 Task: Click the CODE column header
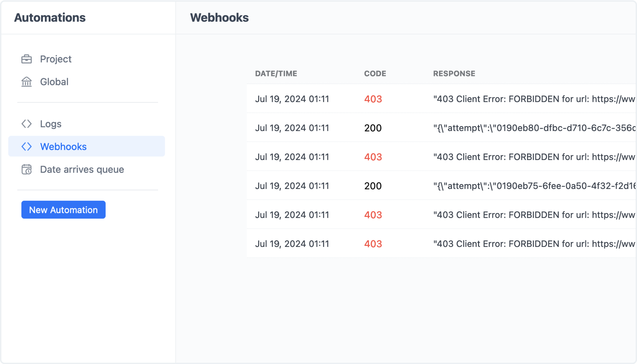click(x=375, y=73)
